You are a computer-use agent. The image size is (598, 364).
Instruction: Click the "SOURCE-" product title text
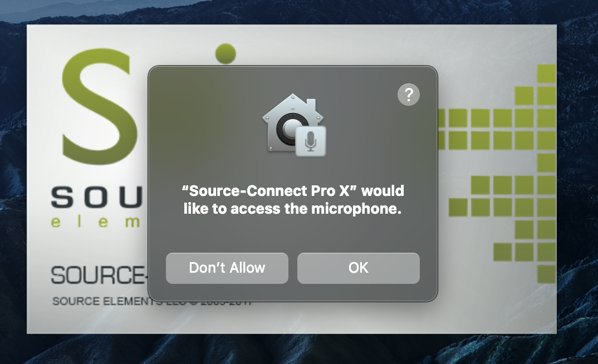click(x=99, y=275)
